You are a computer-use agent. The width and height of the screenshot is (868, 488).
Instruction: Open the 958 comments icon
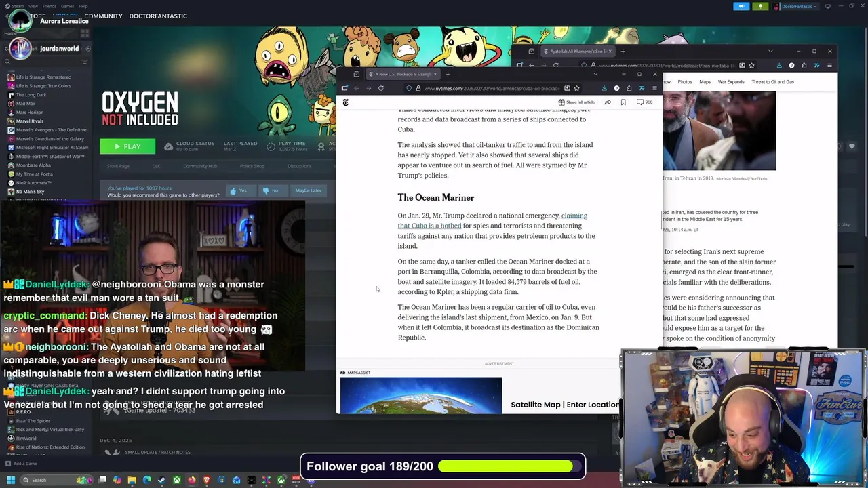pos(644,102)
